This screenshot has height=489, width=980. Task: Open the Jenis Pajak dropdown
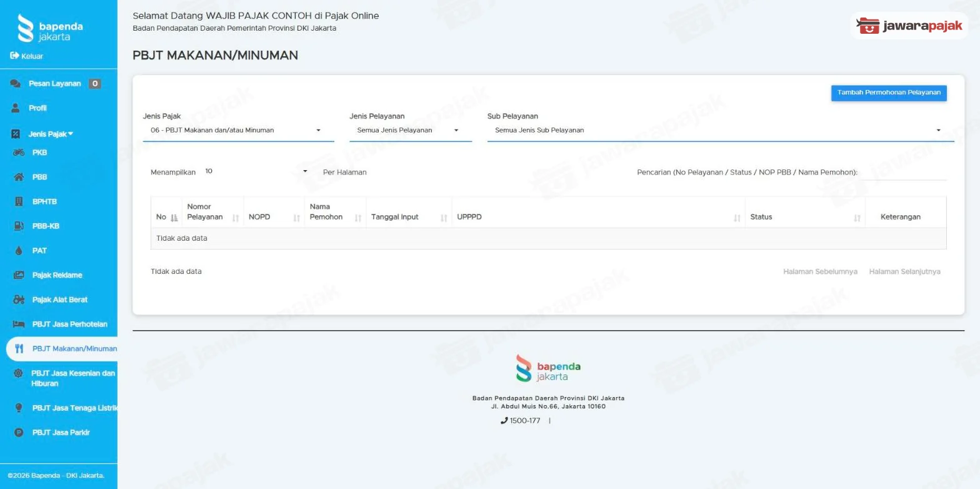click(238, 131)
